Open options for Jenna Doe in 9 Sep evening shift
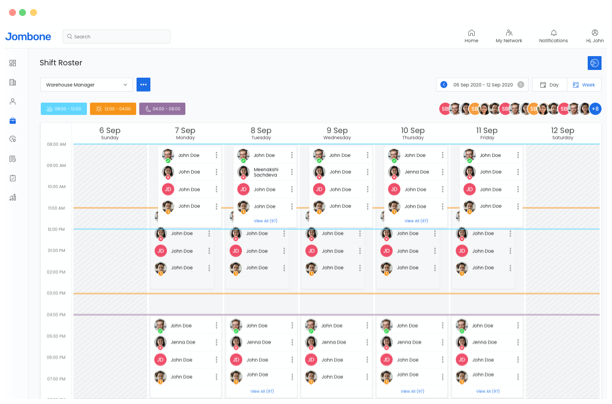This screenshot has width=612, height=404. point(367,342)
